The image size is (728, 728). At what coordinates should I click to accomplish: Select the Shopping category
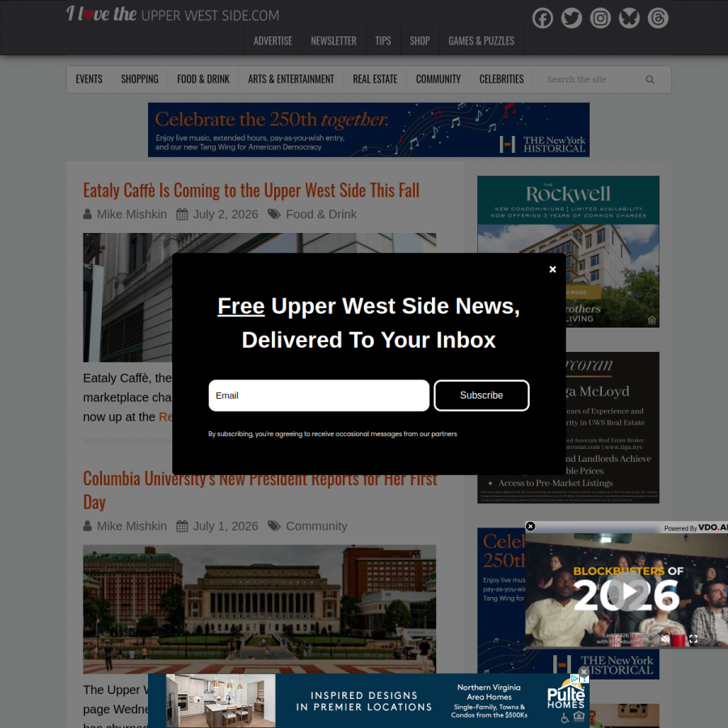(x=139, y=79)
